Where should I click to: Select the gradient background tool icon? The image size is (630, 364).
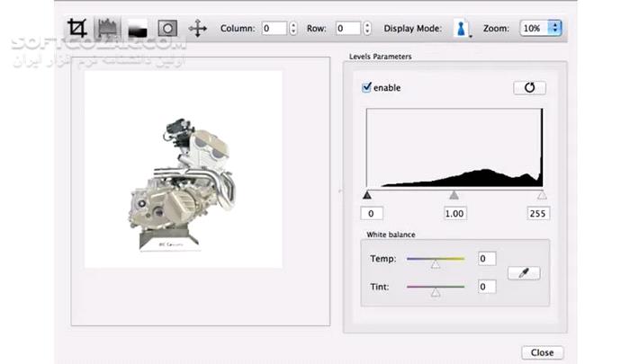(x=138, y=29)
